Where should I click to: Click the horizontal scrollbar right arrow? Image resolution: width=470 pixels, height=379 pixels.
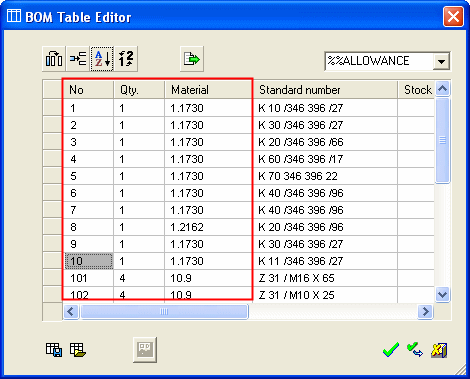point(425,312)
